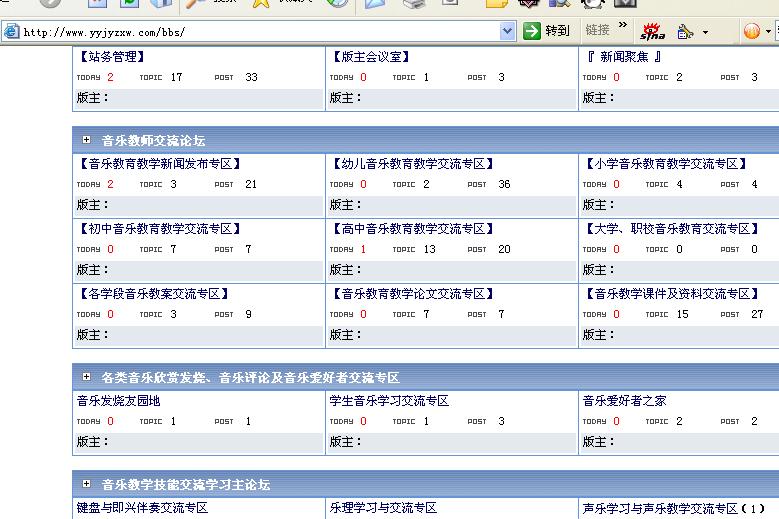This screenshot has width=779, height=519.
Task: Open the 【站务管理】 forum
Action: tap(112, 57)
